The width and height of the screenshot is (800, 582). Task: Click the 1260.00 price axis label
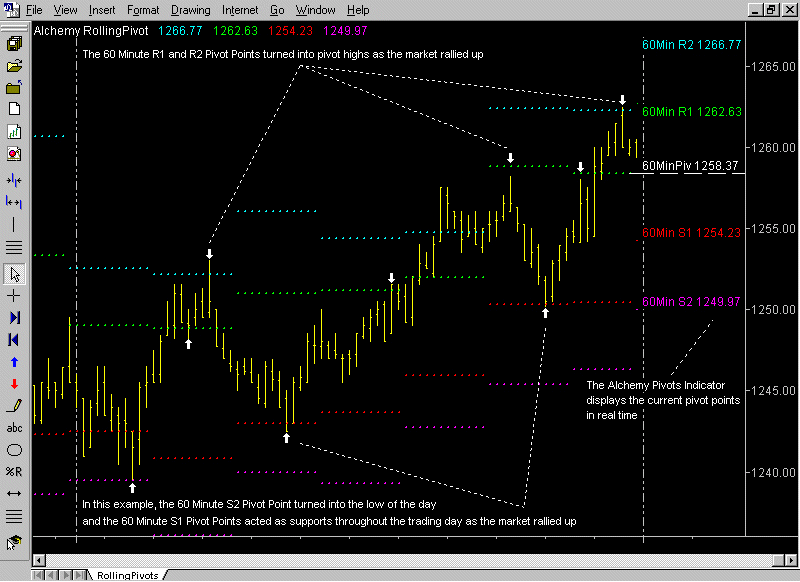coord(773,148)
